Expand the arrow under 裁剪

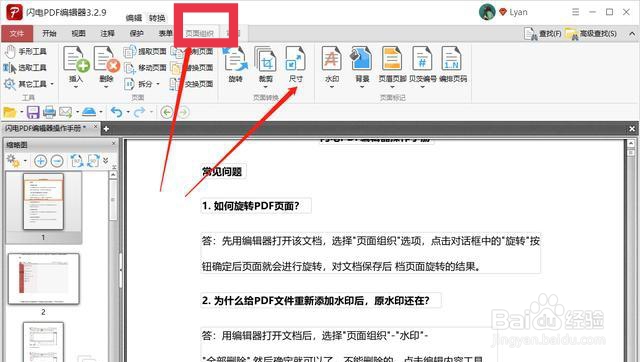(x=266, y=87)
